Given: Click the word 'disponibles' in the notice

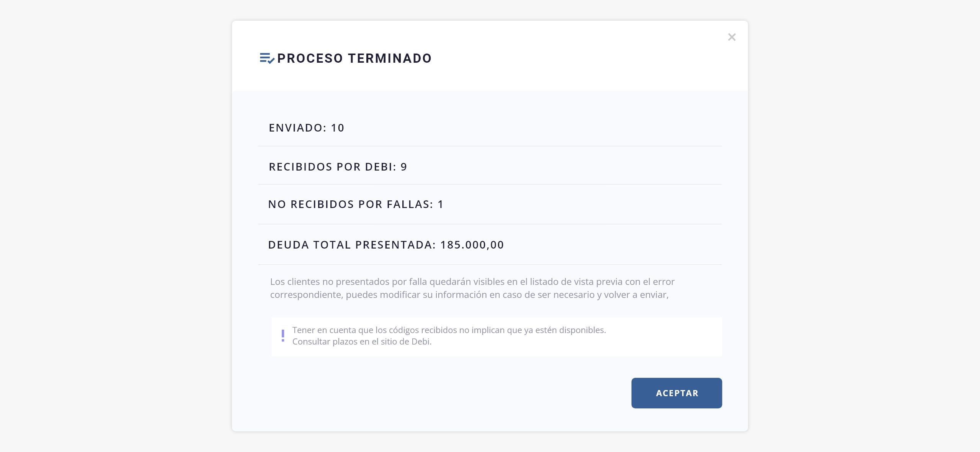Looking at the screenshot, I should [582, 330].
